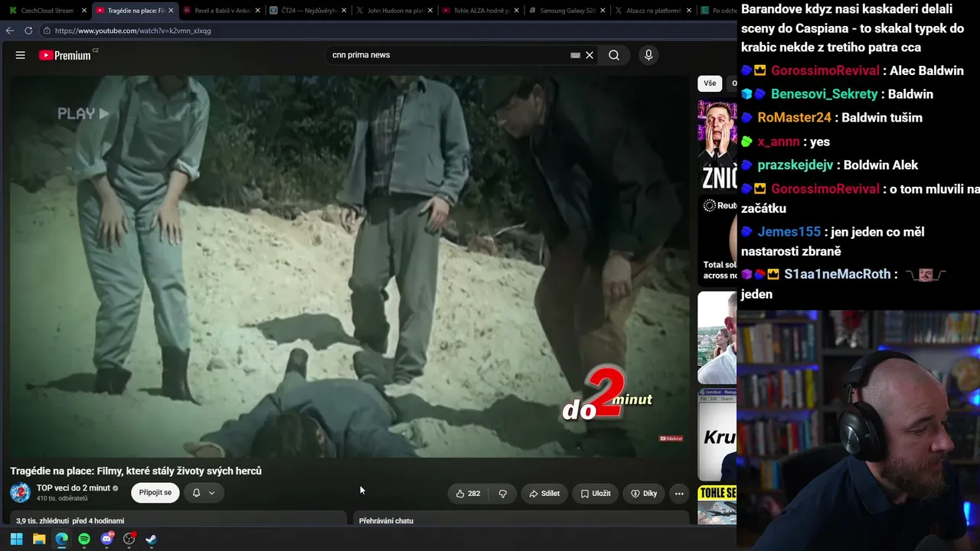Expand the notification bell dropdown
This screenshot has width=980, height=551.
204,493
